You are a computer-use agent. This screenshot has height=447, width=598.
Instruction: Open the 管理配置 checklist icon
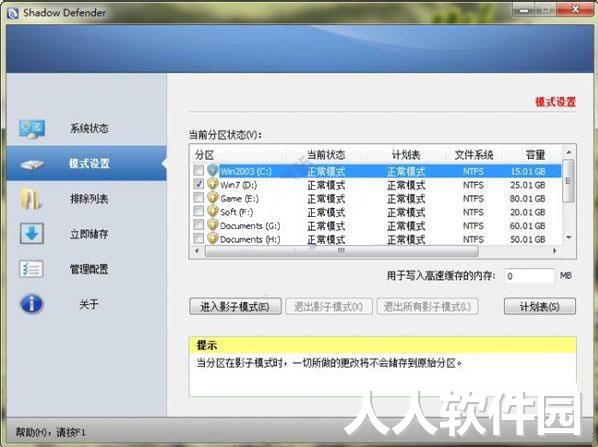(x=31, y=269)
